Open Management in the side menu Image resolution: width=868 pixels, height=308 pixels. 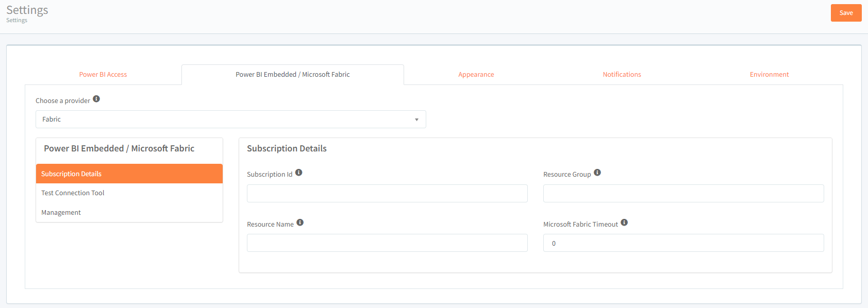129,212
